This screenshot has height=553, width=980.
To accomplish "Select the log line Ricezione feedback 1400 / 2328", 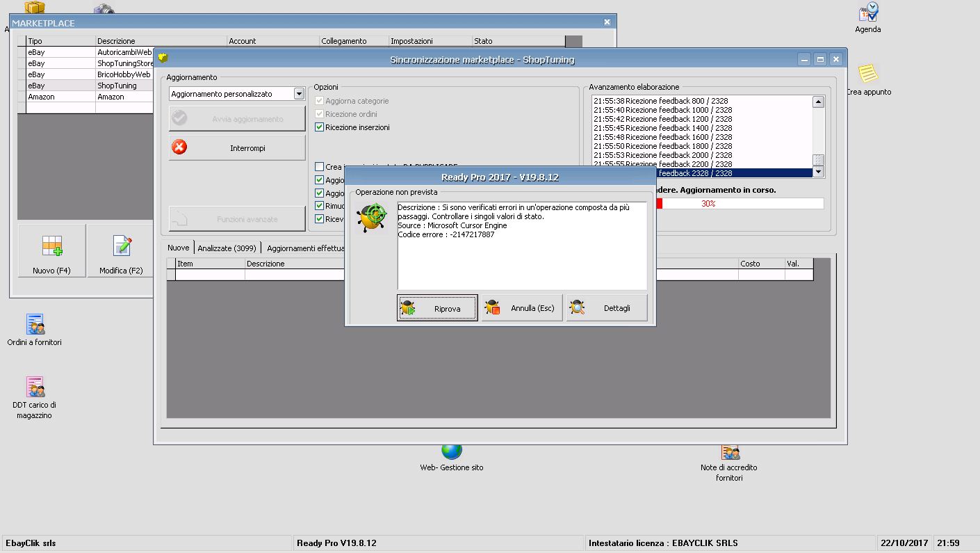I will [x=702, y=128].
